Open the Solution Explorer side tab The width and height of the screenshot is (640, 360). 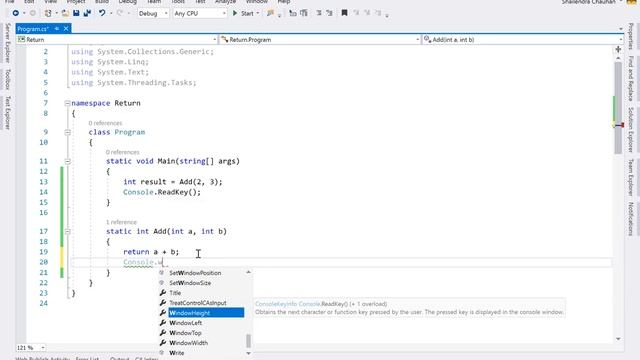tap(631, 130)
